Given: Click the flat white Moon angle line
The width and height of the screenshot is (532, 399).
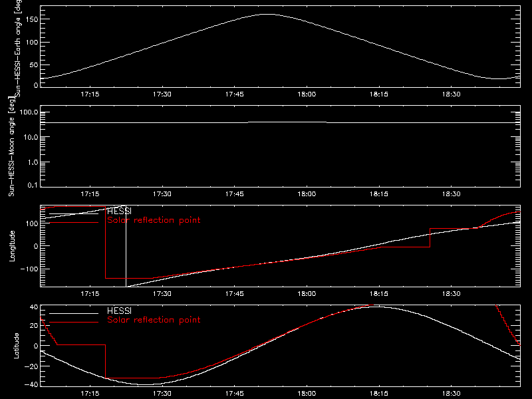Looking at the screenshot, I should click(x=280, y=122).
